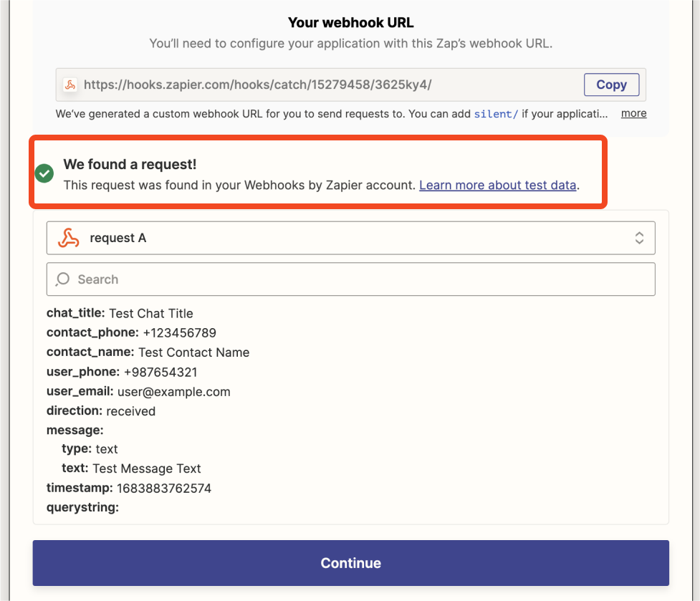The width and height of the screenshot is (700, 601).
Task: Copy the webhook URL
Action: (611, 85)
